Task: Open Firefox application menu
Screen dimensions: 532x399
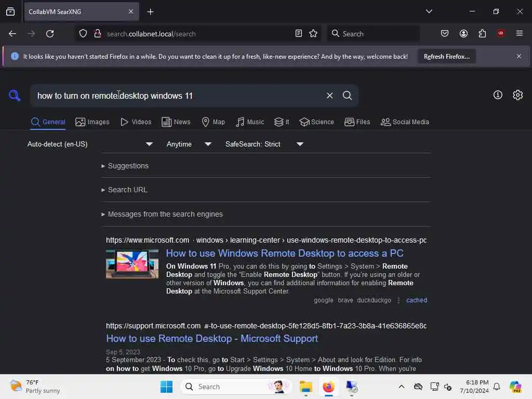Action: (x=519, y=33)
